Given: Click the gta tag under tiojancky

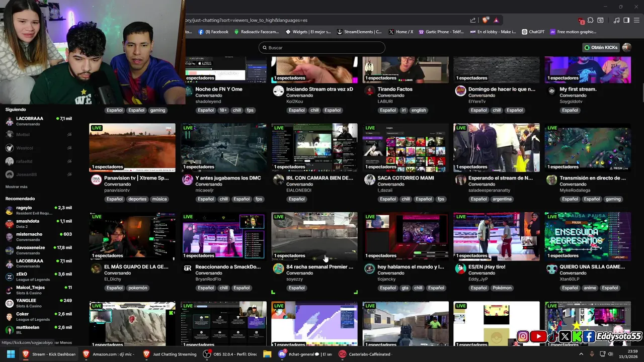Looking at the screenshot, I should [405, 288].
